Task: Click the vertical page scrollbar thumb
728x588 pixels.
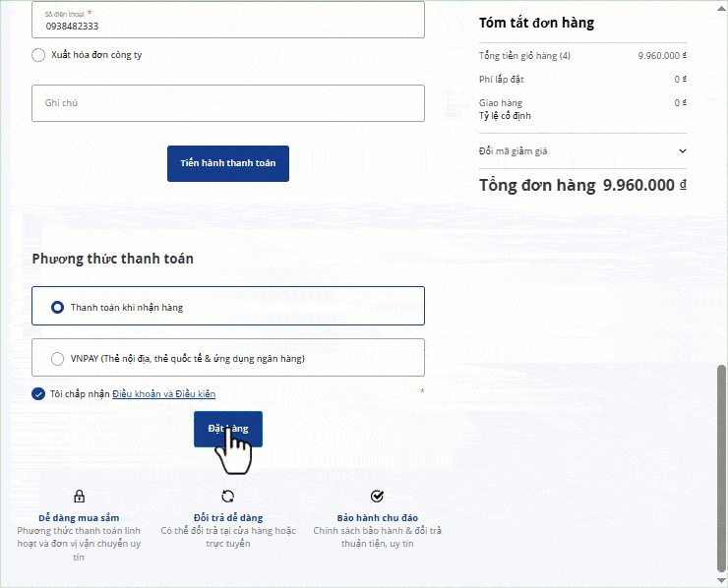Action: [x=721, y=467]
